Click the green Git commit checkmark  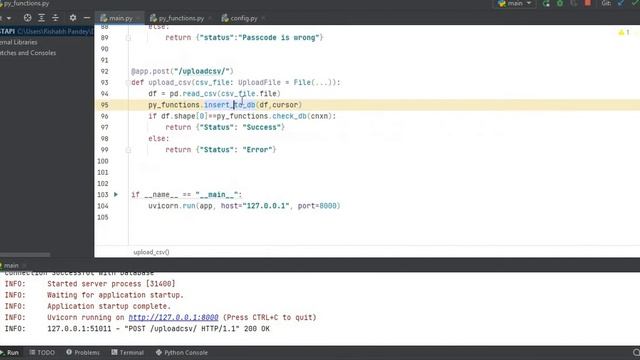tap(635, 3)
